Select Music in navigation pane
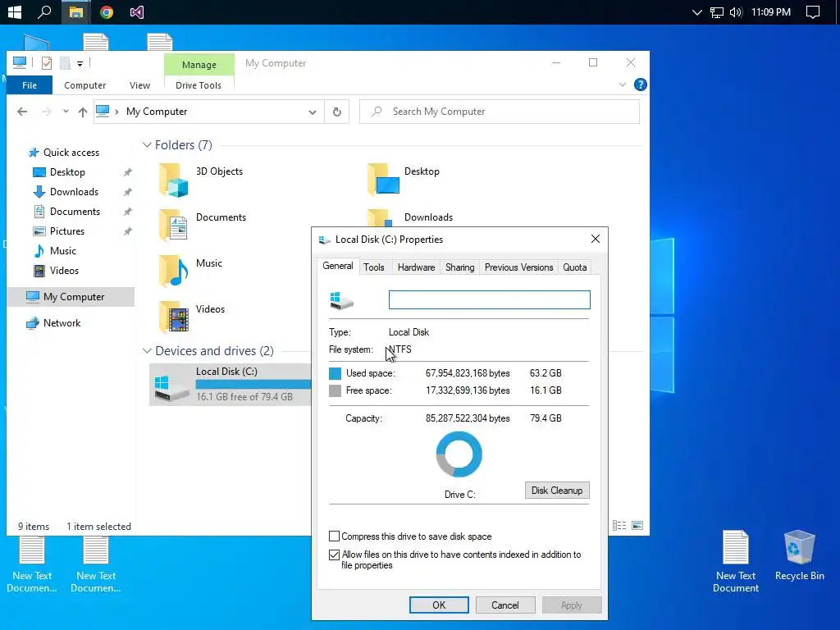The height and width of the screenshot is (630, 840). click(x=62, y=251)
